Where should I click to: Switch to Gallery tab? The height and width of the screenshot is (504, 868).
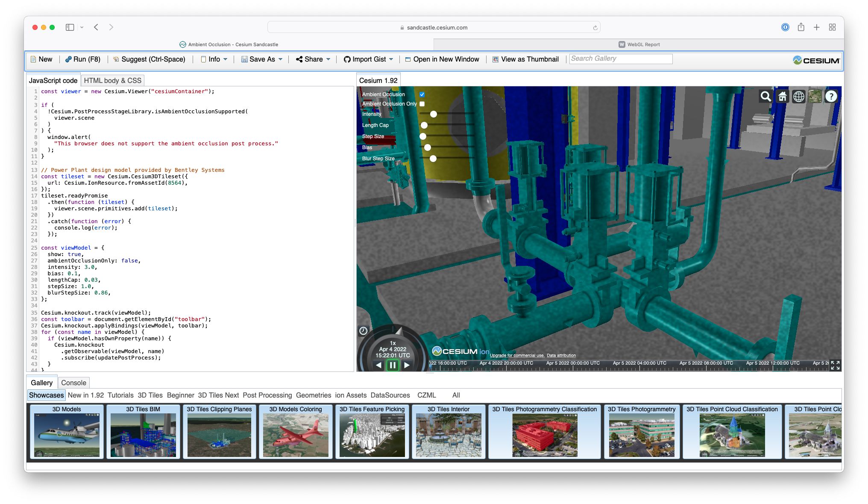tap(41, 383)
